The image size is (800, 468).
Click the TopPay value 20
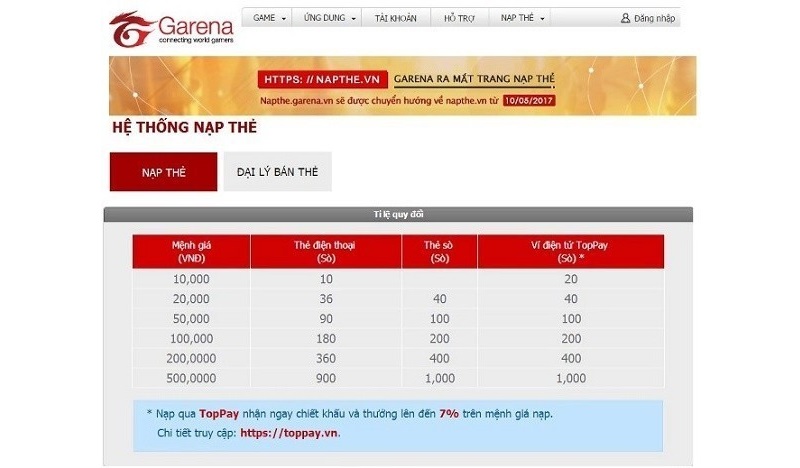tap(571, 279)
